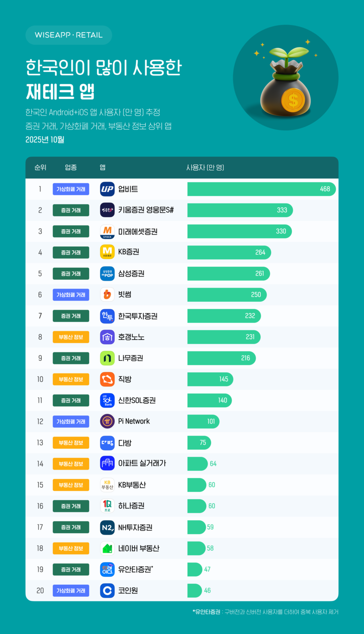Click the Mirae Asset Securities M-STOCK icon
Screen dimensions: 364x634
pos(107,231)
